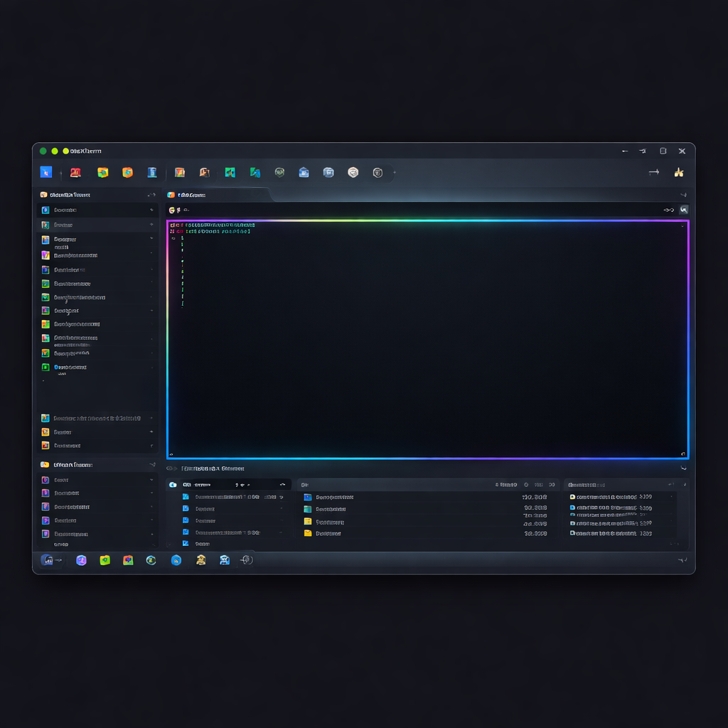
Task: Click the right-arrow icon beside the yellow star
Action: pos(654,172)
